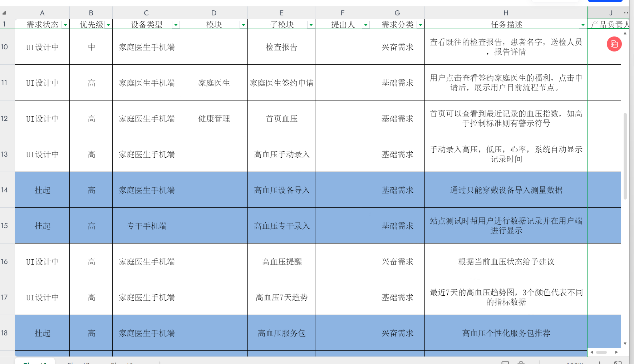Select the 健康管理 cell
Screen dimensions: 634x364
tap(214, 118)
